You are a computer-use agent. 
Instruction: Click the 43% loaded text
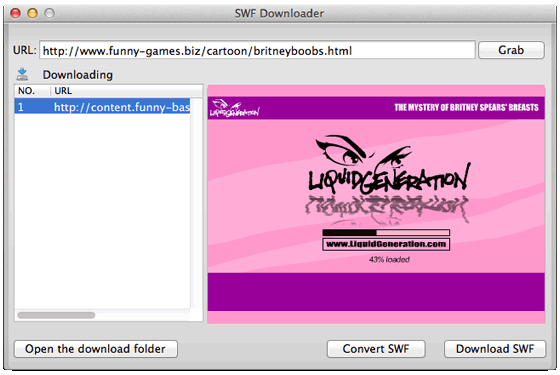[389, 259]
